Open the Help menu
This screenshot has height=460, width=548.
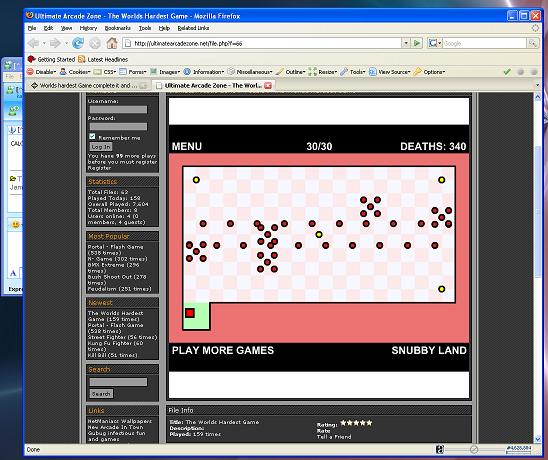point(164,28)
